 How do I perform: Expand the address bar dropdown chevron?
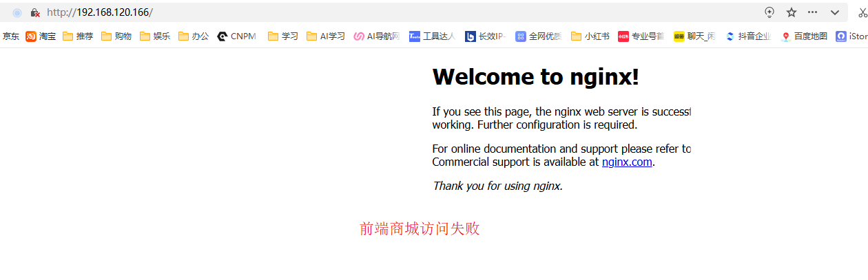(835, 12)
